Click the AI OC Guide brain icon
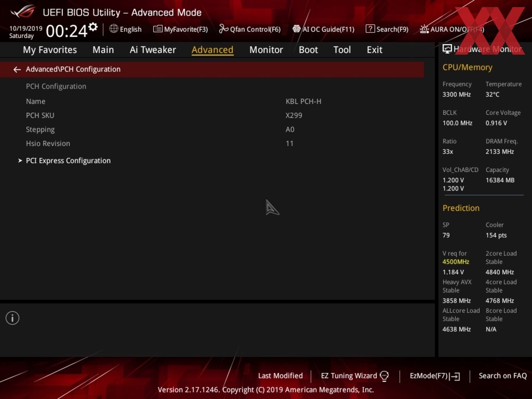532x399 pixels. tap(297, 29)
